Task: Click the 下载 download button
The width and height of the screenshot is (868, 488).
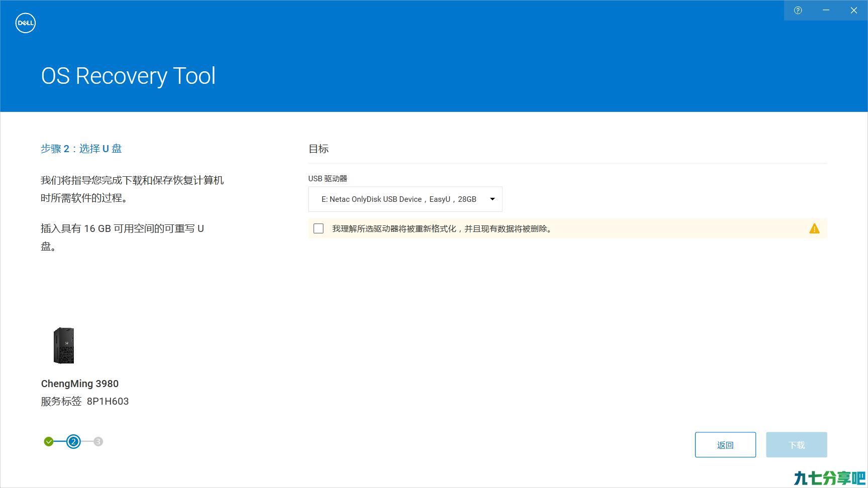Action: tap(797, 445)
